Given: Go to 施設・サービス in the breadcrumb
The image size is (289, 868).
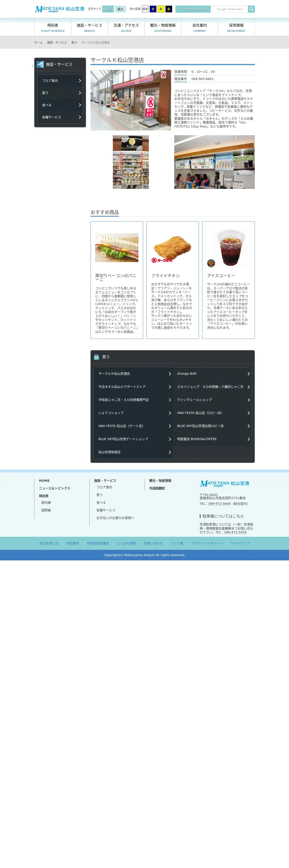Looking at the screenshot, I should [x=57, y=42].
